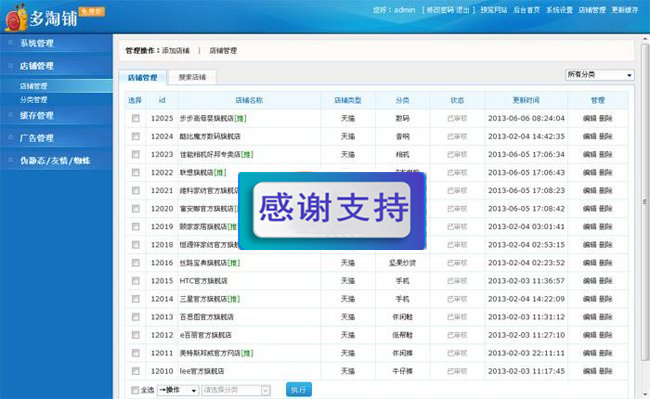Click the page vertical scrollbar
This screenshot has height=399, width=650.
(645, 202)
